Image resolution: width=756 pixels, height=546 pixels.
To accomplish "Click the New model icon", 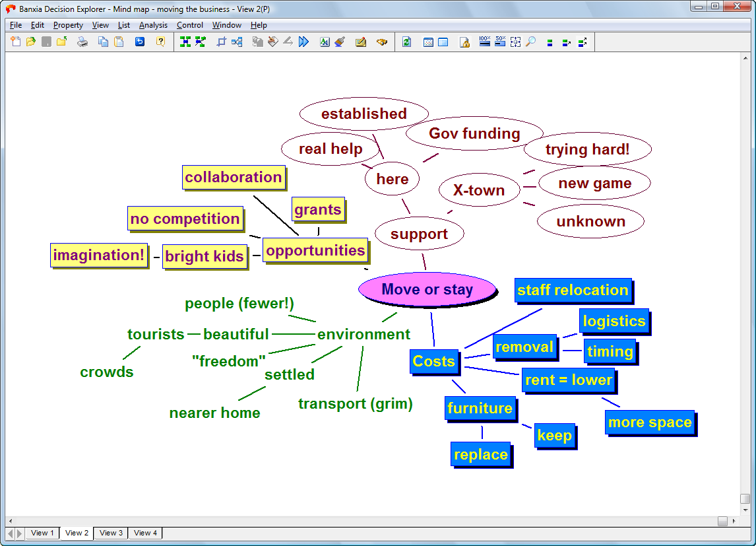I will (x=16, y=42).
